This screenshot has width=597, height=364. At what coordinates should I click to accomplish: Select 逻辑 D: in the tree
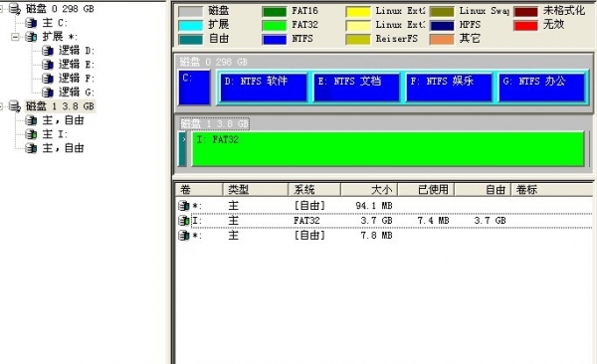point(77,51)
